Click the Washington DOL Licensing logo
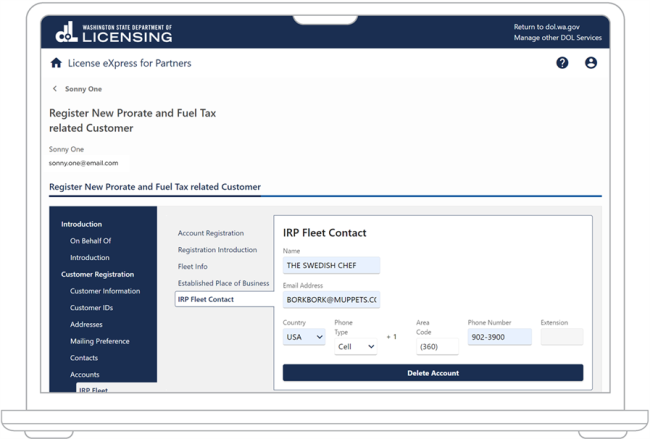The width and height of the screenshot is (650, 439). 114,33
